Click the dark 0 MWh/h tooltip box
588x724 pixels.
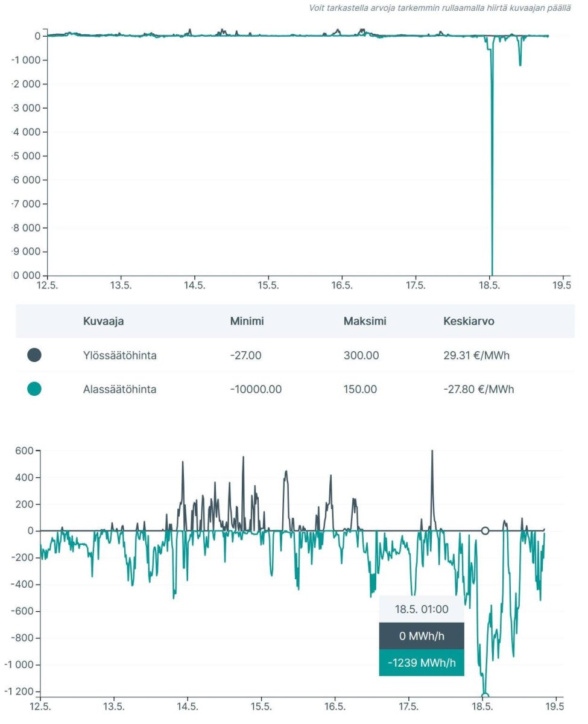[422, 636]
